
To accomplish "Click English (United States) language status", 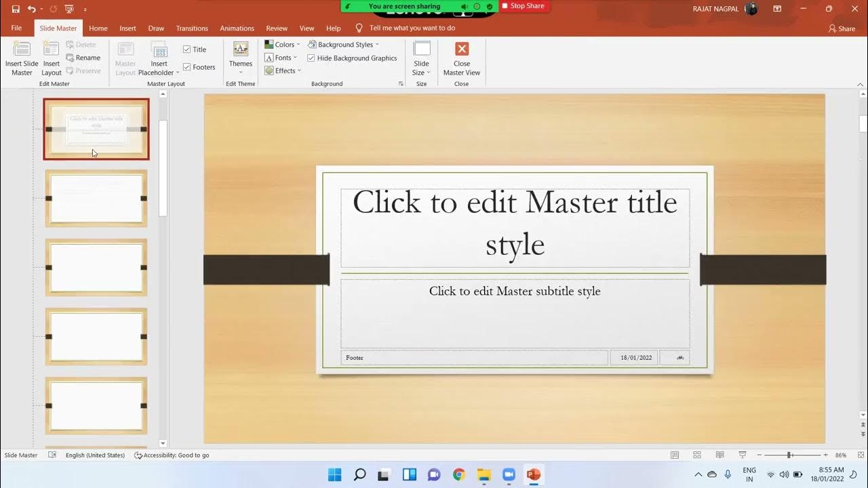I will coord(95,455).
